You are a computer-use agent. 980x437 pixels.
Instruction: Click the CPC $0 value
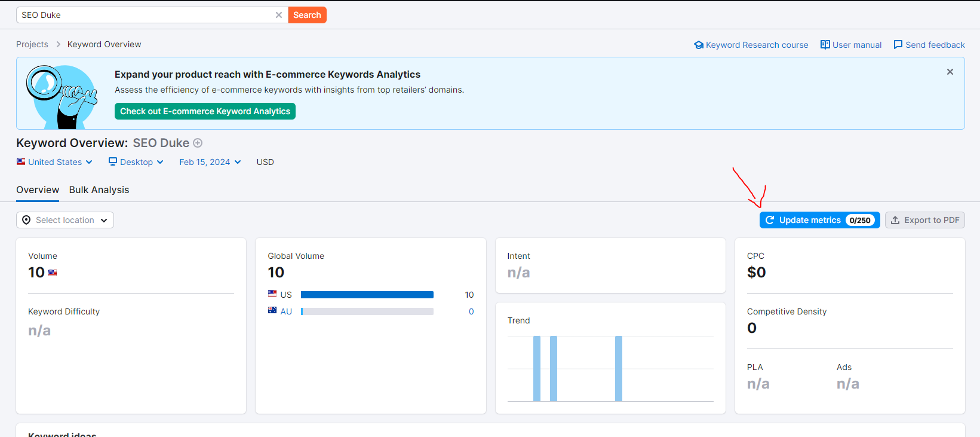coord(756,273)
